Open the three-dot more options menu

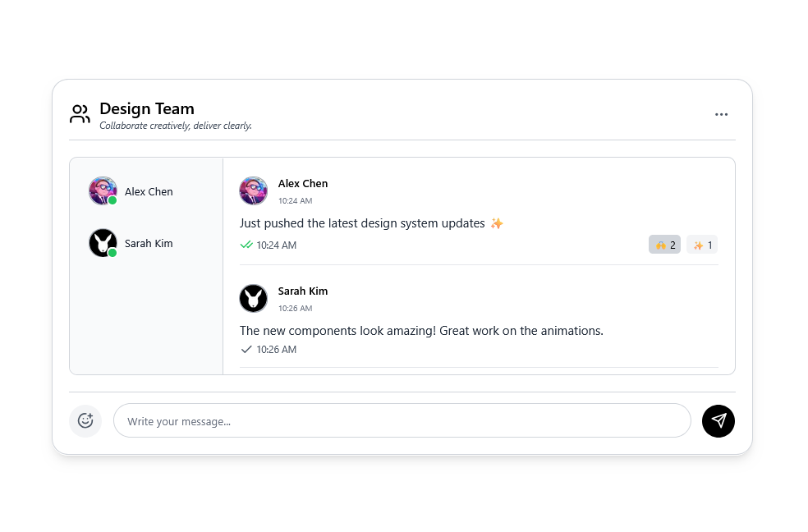(721, 114)
